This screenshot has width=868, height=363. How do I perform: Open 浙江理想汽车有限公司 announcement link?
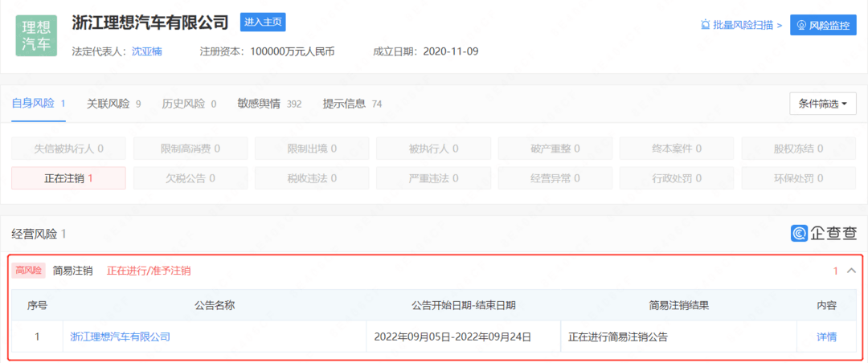point(120,336)
